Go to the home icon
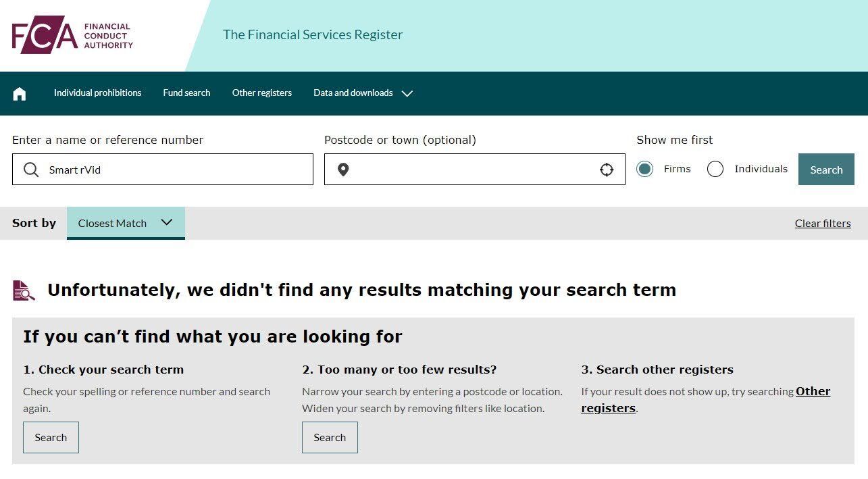 click(x=20, y=94)
